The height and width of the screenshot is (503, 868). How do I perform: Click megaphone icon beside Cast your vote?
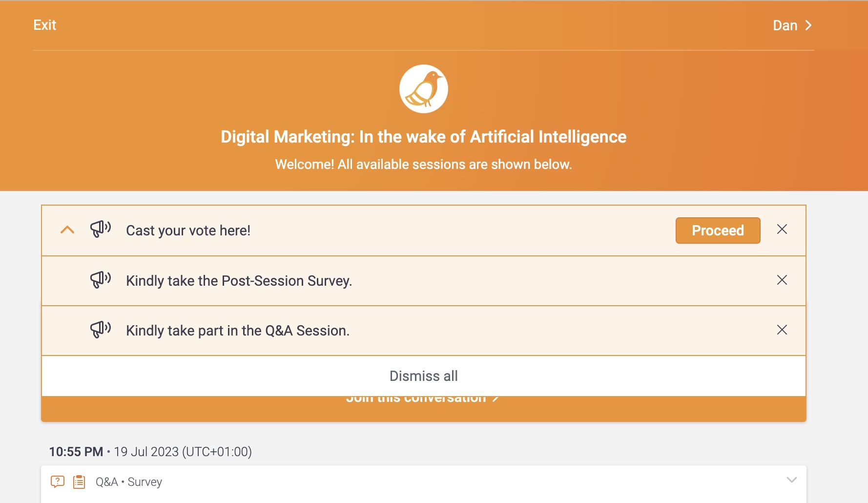[101, 229]
